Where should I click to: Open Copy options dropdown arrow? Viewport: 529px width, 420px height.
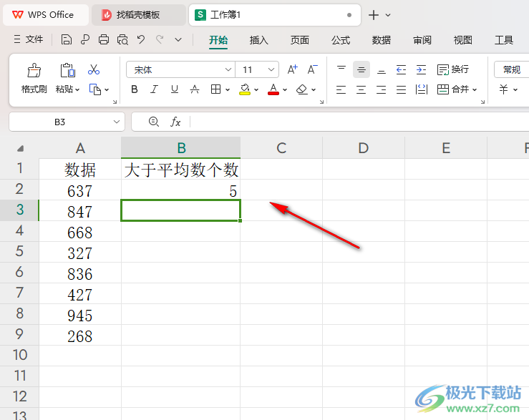(x=107, y=89)
